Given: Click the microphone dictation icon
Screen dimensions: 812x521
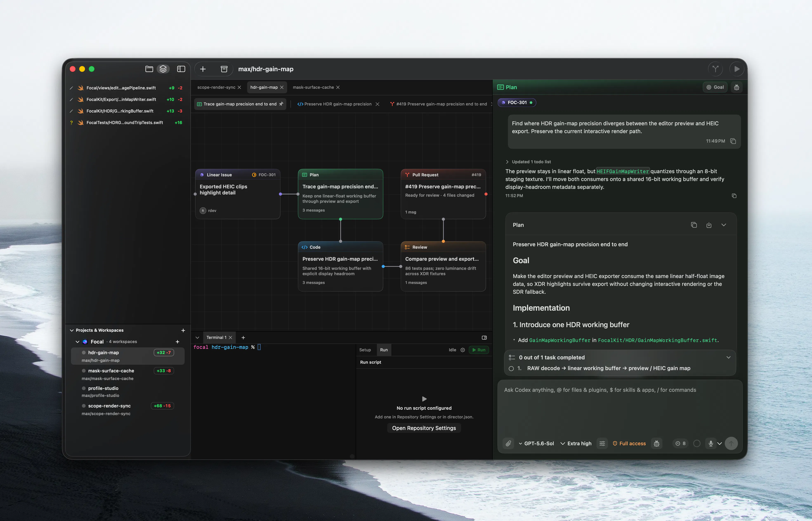Looking at the screenshot, I should 710,444.
